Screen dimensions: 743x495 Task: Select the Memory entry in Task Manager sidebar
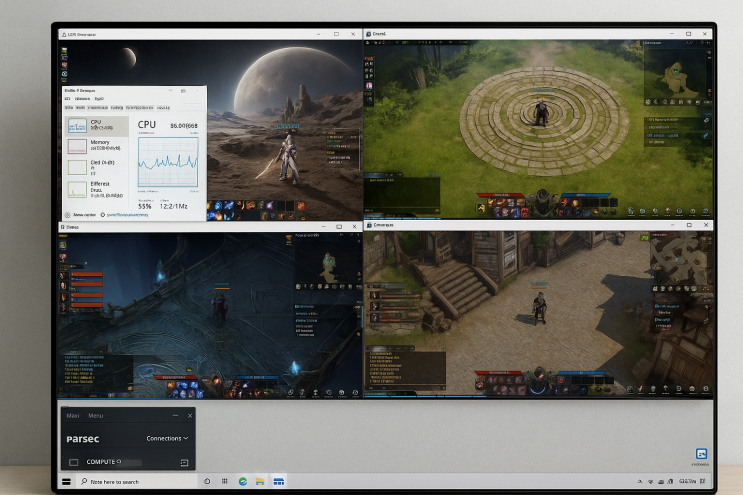[97, 146]
